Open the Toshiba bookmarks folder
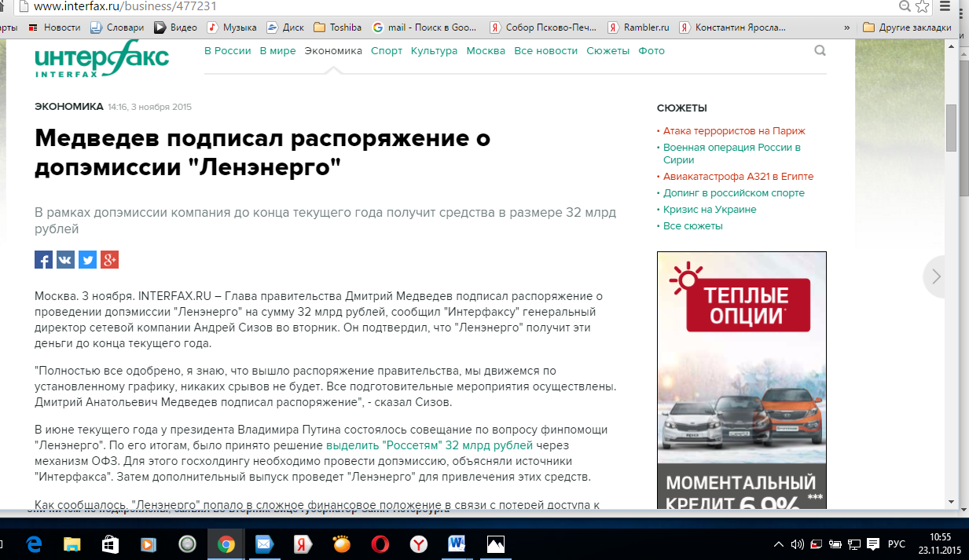Image resolution: width=969 pixels, height=560 pixels. click(337, 27)
